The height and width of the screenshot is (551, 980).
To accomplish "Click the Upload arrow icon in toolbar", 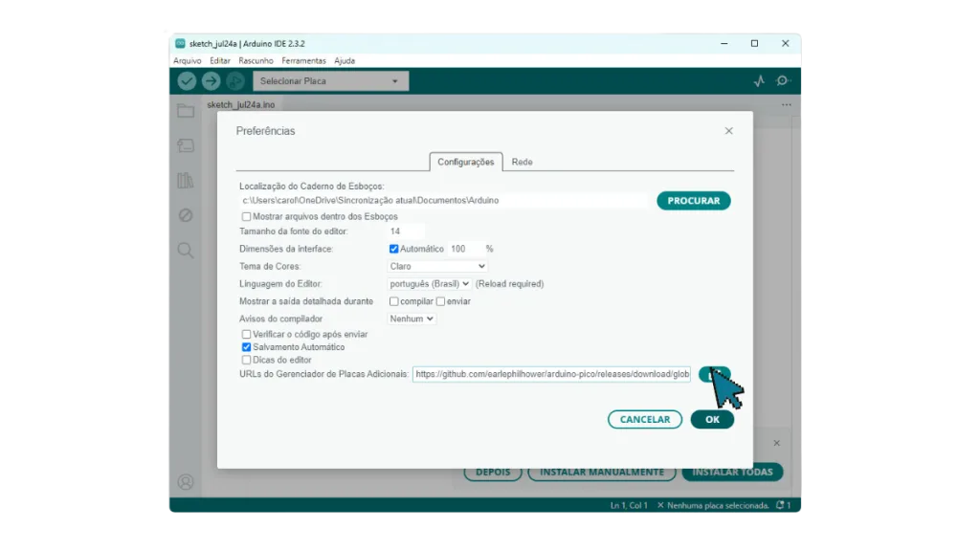I will pyautogui.click(x=211, y=81).
